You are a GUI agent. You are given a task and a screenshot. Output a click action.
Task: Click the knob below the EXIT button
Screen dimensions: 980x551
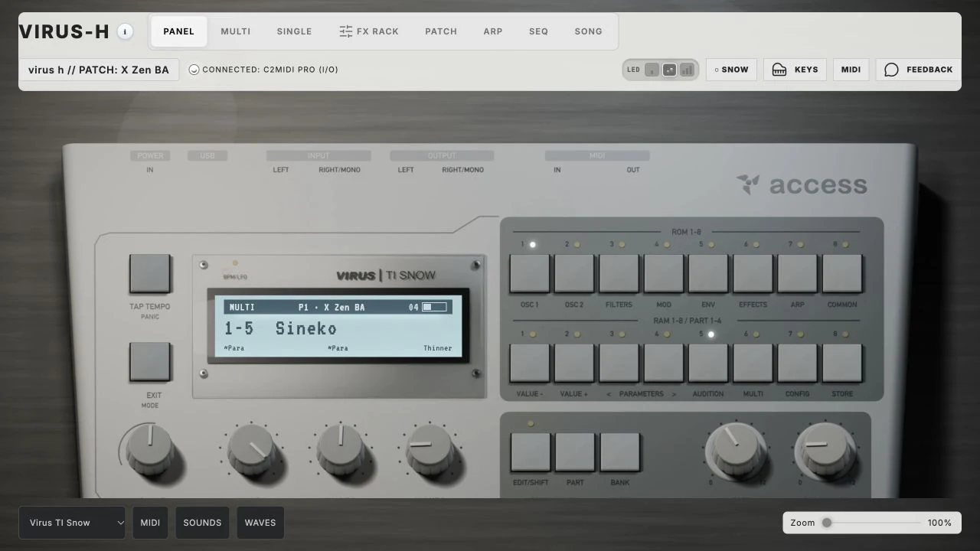[x=150, y=448]
